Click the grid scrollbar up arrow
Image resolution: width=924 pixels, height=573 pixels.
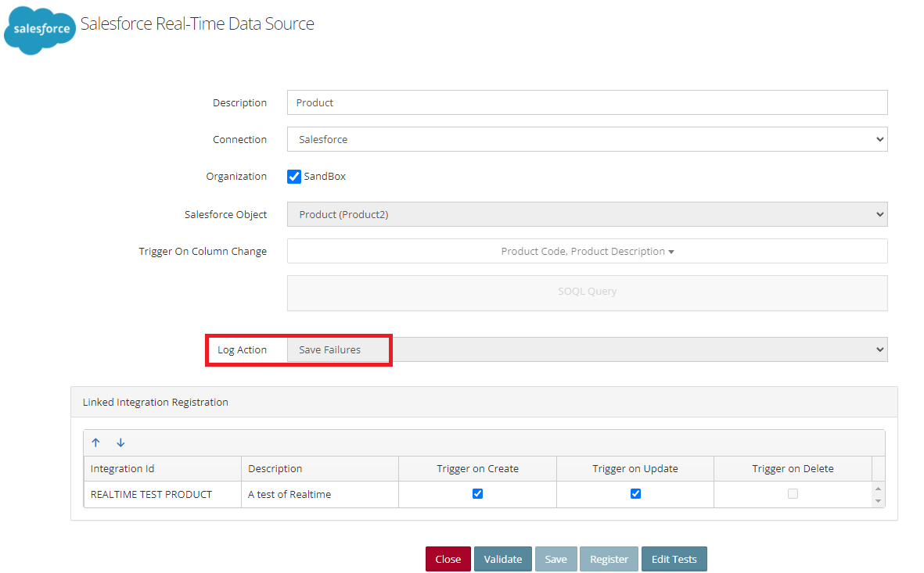pos(878,489)
